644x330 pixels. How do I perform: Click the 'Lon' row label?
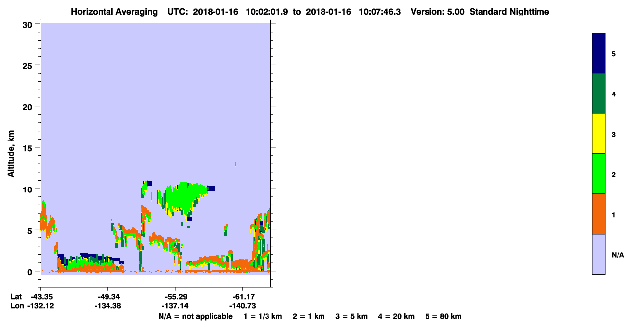16,306
